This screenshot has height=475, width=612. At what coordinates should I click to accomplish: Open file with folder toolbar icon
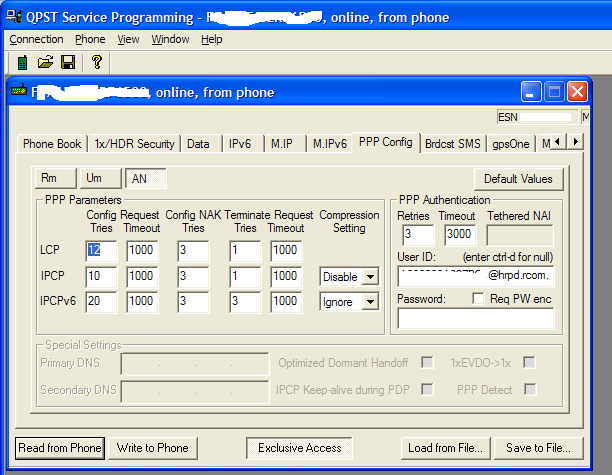pyautogui.click(x=45, y=62)
